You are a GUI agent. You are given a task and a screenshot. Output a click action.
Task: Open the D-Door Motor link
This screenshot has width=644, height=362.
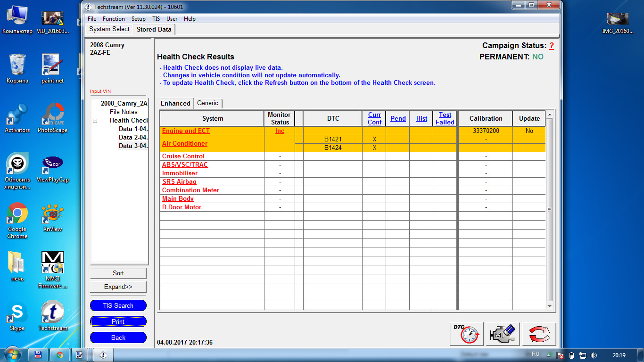tap(182, 207)
